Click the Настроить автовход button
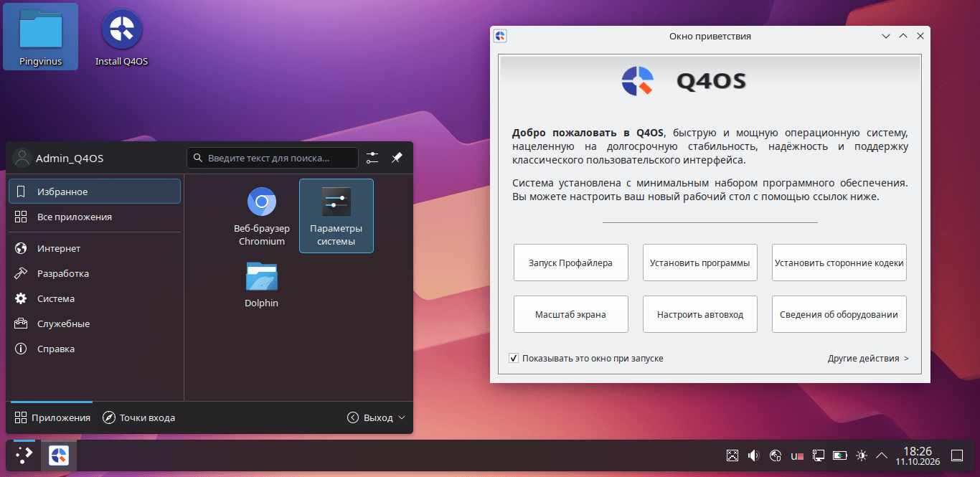 700,314
